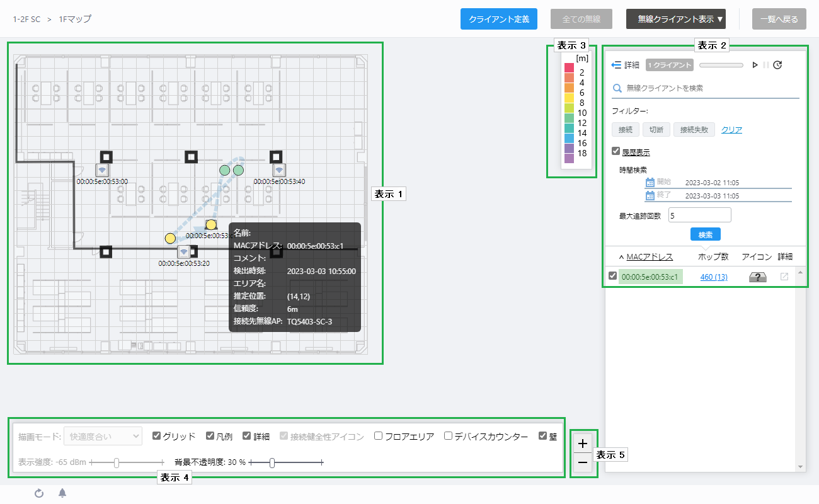Viewport: 819px width, 504px height.
Task: Click the 最大追跡回数 input field
Action: (x=700, y=215)
